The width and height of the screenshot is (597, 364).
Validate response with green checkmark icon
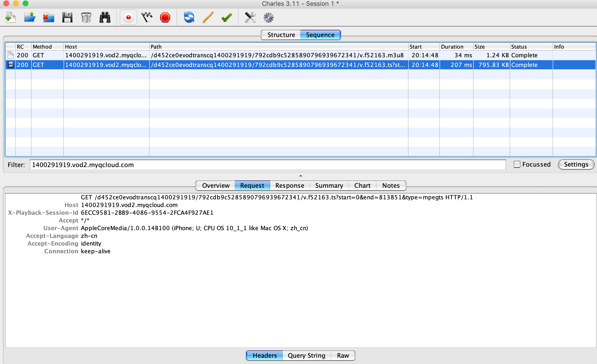coord(227,17)
